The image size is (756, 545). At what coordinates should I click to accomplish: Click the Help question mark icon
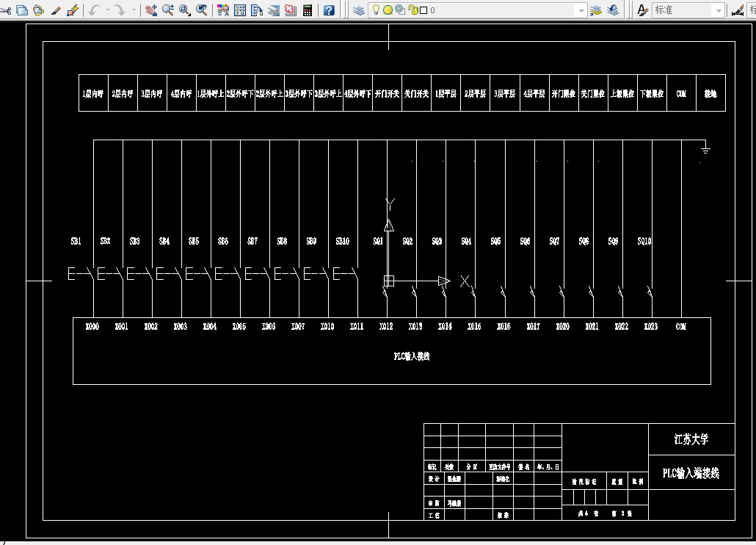point(329,10)
